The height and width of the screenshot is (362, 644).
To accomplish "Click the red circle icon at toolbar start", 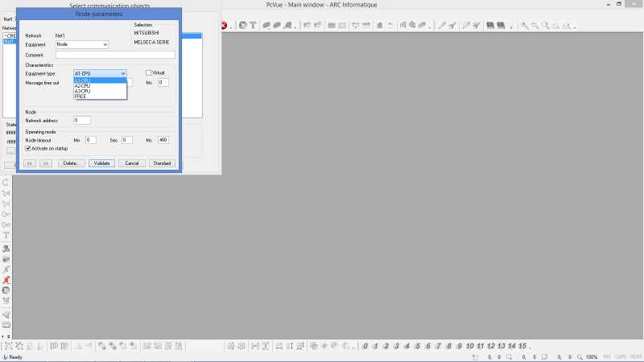I will [224, 26].
